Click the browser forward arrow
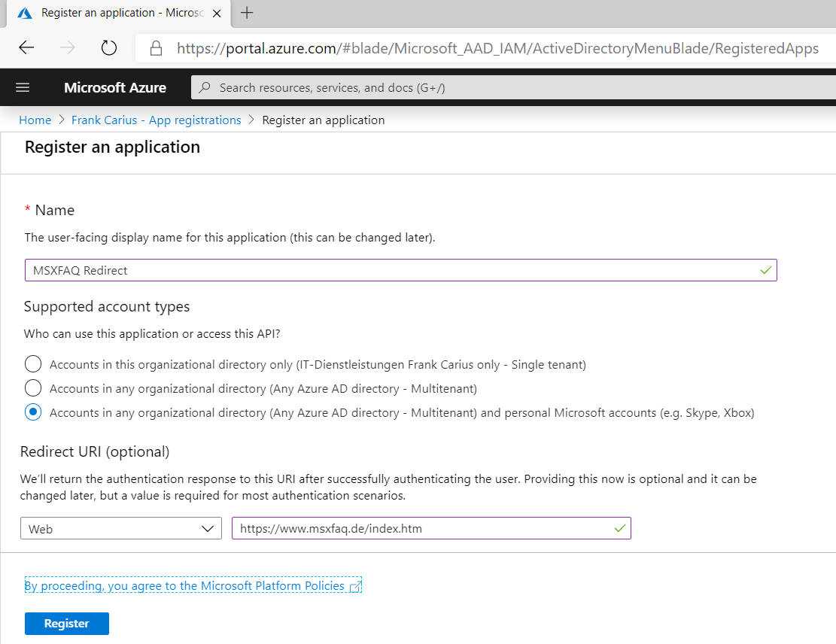836x644 pixels. 67,48
